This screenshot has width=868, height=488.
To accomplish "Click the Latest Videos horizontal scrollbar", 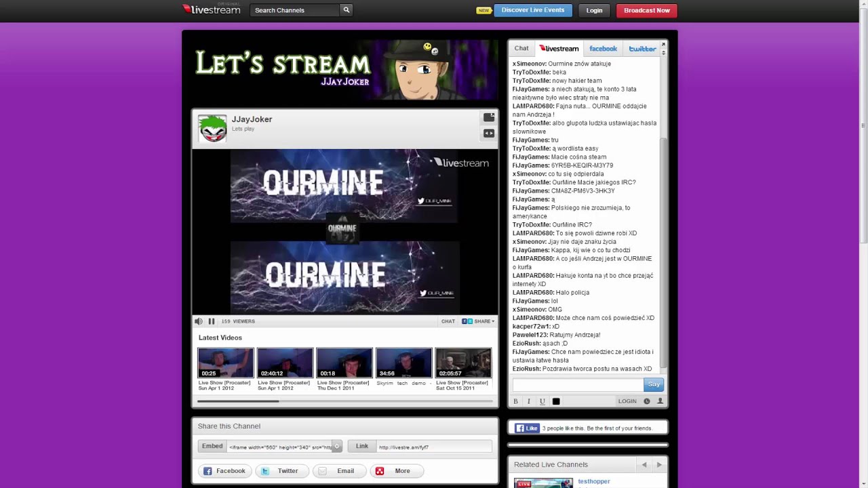I will (x=344, y=401).
